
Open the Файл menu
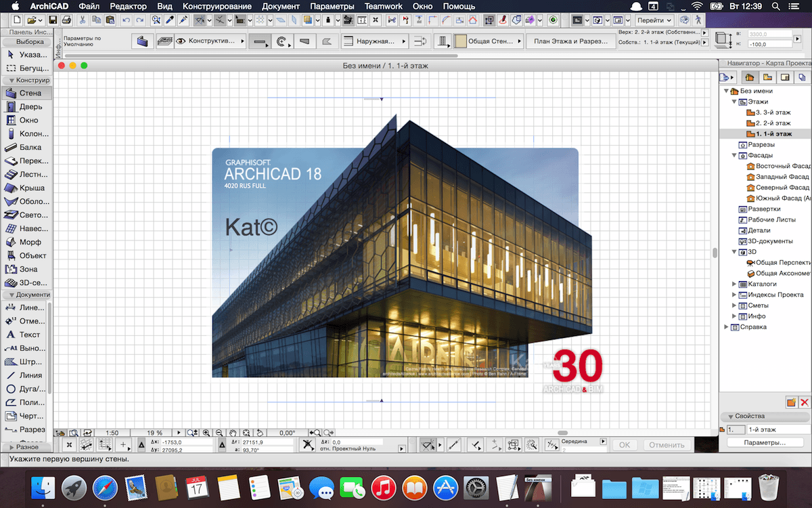pos(89,6)
